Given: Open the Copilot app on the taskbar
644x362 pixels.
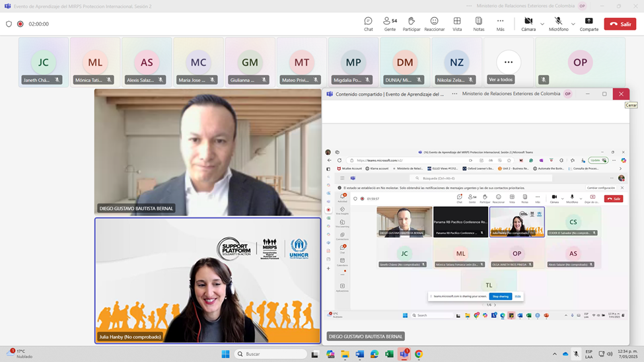Looking at the screenshot, I should pyautogui.click(x=330, y=354).
